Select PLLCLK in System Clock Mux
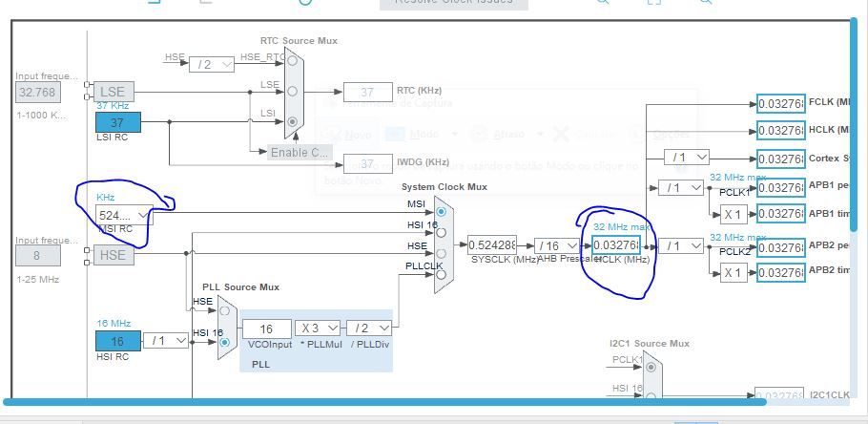The width and height of the screenshot is (868, 424). click(441, 273)
